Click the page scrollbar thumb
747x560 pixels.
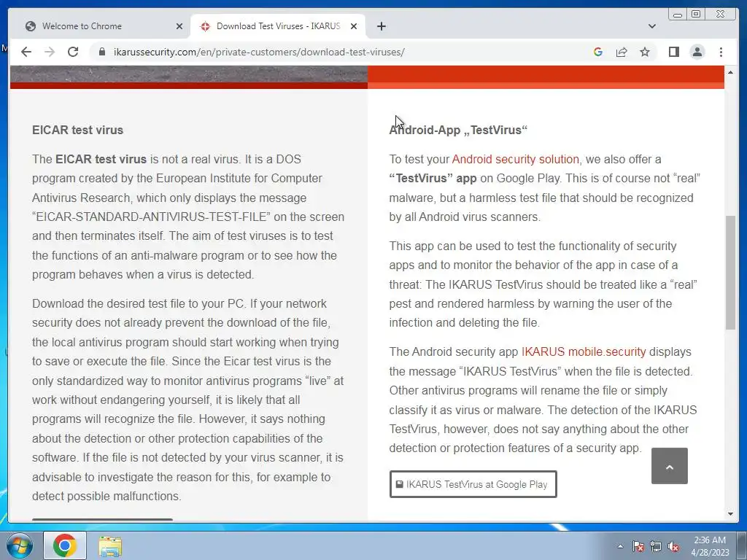pyautogui.click(x=730, y=273)
